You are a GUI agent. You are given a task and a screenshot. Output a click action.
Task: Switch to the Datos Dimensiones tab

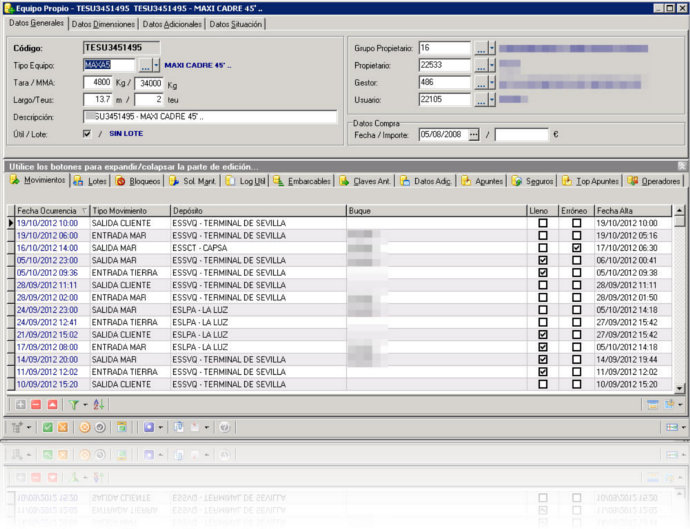(103, 24)
